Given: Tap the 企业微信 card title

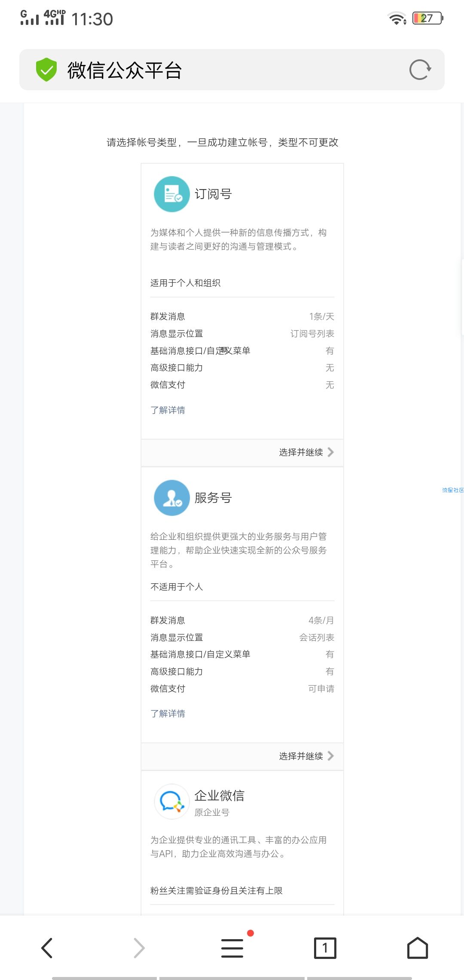Looking at the screenshot, I should click(x=219, y=796).
